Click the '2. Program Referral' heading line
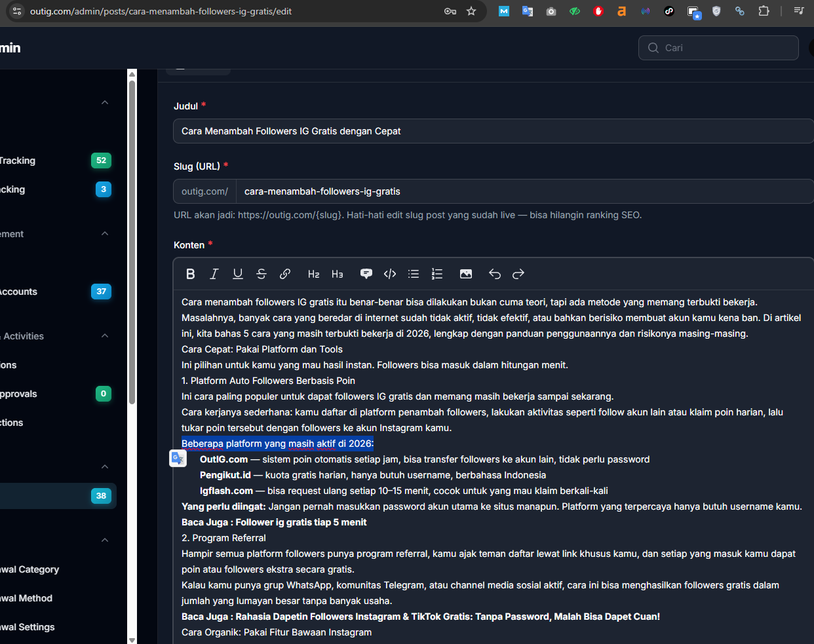Viewport: 814px width, 644px height. click(x=223, y=538)
